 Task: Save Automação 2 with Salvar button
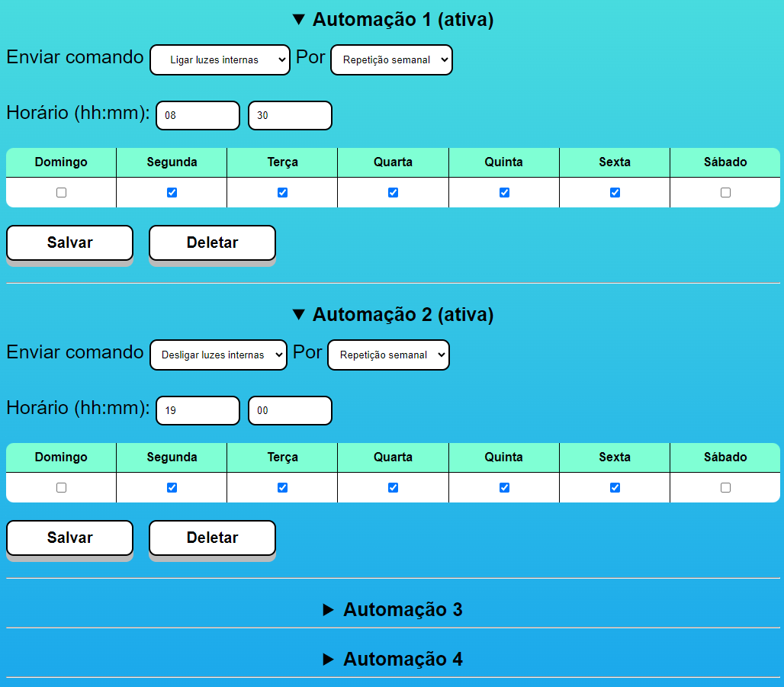69,538
